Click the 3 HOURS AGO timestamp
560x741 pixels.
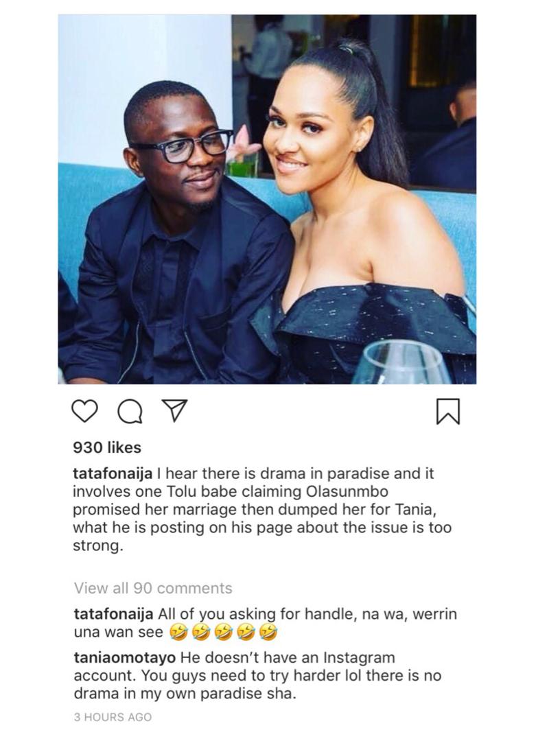113,717
